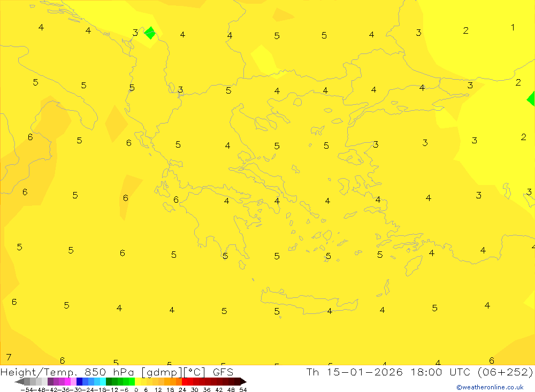Select the dark blue swatch at -30
This screenshot has height=392, width=535.
pyautogui.click(x=79, y=382)
